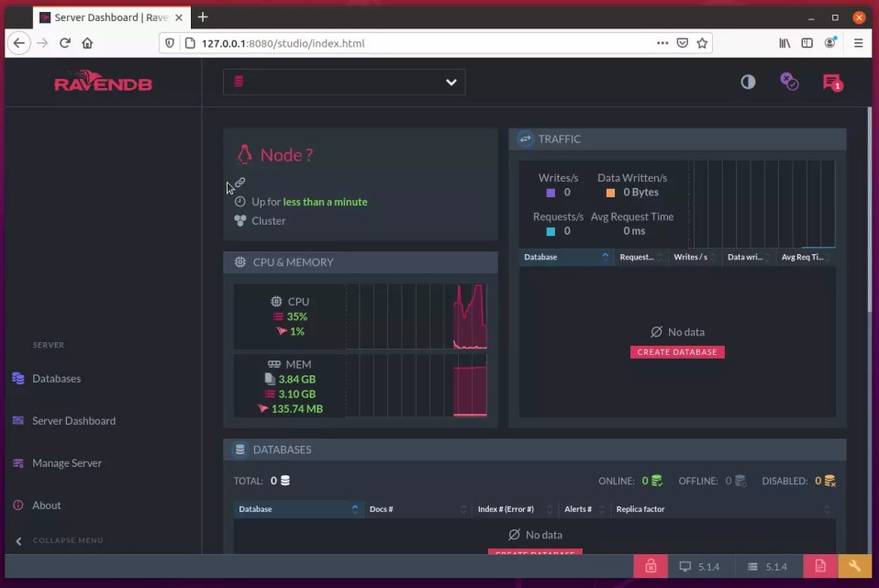
Task: Click the orange Send Feedback wrench icon
Action: pyautogui.click(x=855, y=566)
